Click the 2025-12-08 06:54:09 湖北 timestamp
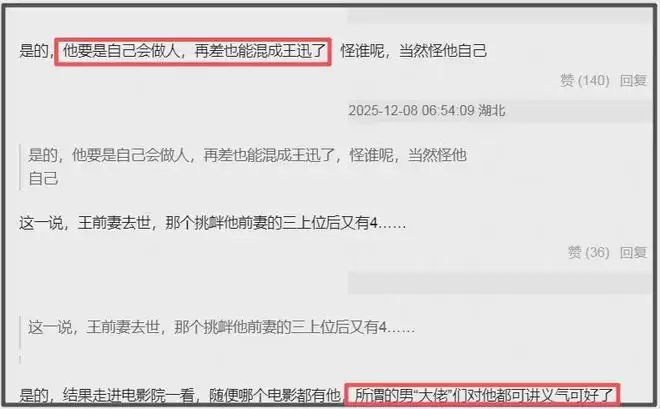Viewport: 660px width, 409px height. point(426,110)
